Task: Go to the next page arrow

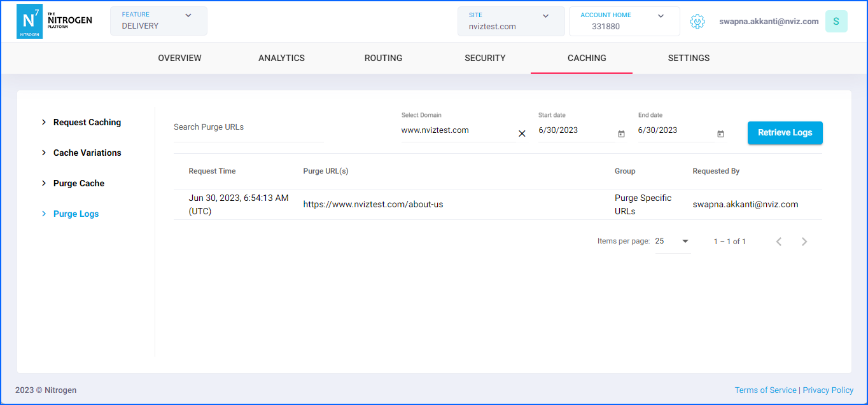Action: (804, 242)
